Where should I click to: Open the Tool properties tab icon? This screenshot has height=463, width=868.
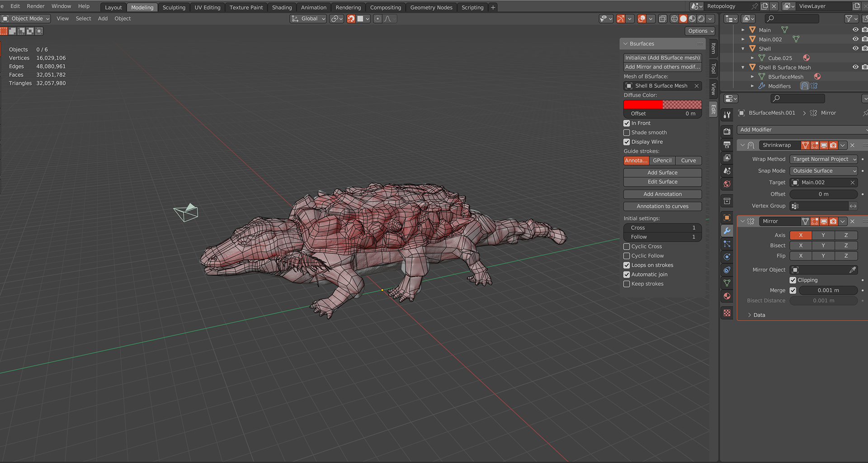pyautogui.click(x=727, y=115)
